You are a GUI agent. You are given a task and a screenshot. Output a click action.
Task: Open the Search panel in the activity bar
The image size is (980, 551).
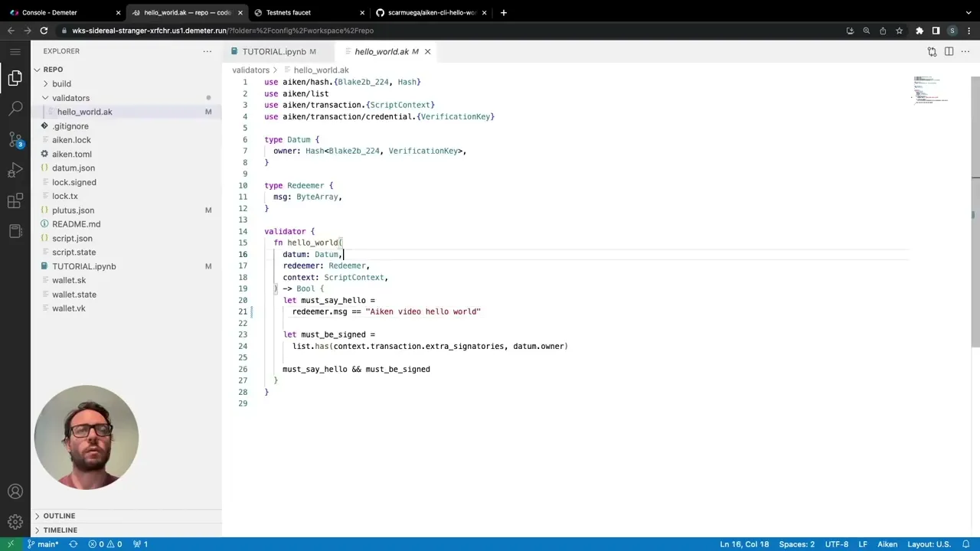tap(15, 108)
